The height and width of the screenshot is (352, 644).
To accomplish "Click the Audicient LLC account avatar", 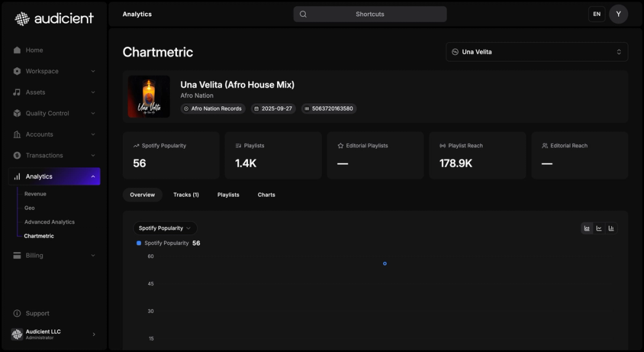I will point(17,335).
